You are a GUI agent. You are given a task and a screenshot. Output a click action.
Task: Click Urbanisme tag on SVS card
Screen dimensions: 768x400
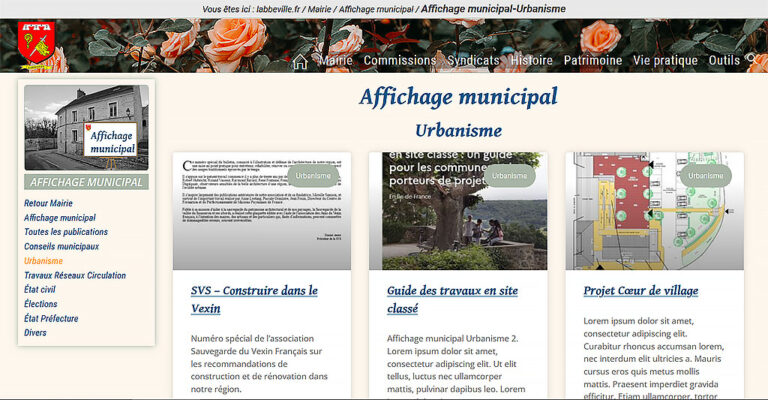(x=313, y=176)
